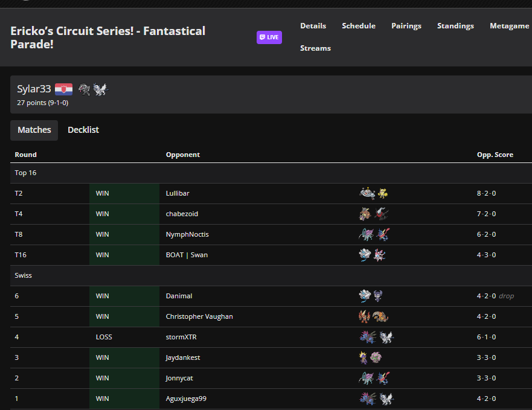Click the 6-2-0 opponent score

(x=486, y=234)
